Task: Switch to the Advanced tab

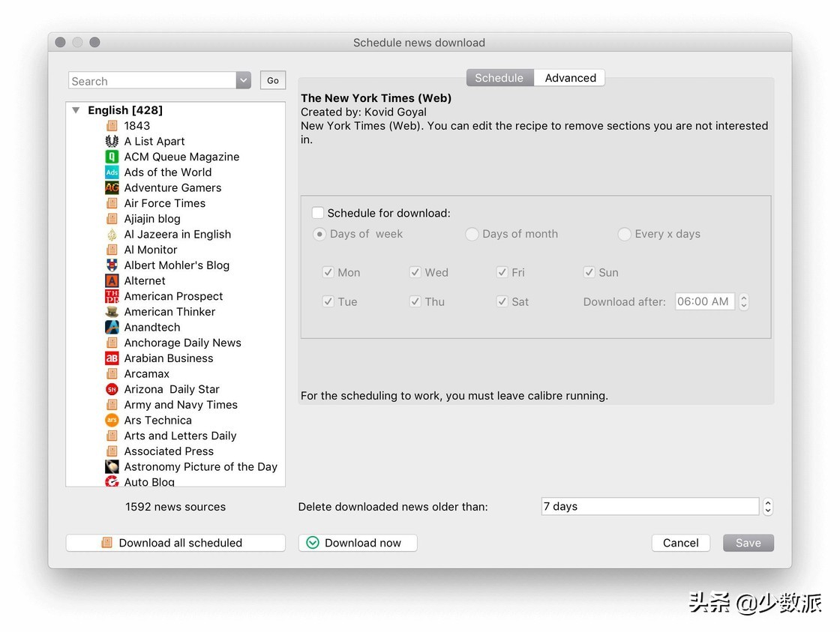Action: (570, 78)
